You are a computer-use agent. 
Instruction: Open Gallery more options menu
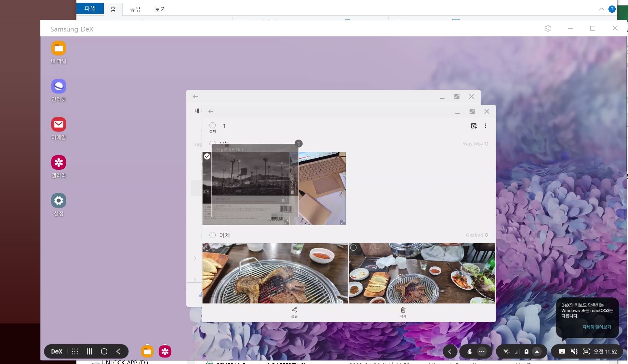point(486,126)
